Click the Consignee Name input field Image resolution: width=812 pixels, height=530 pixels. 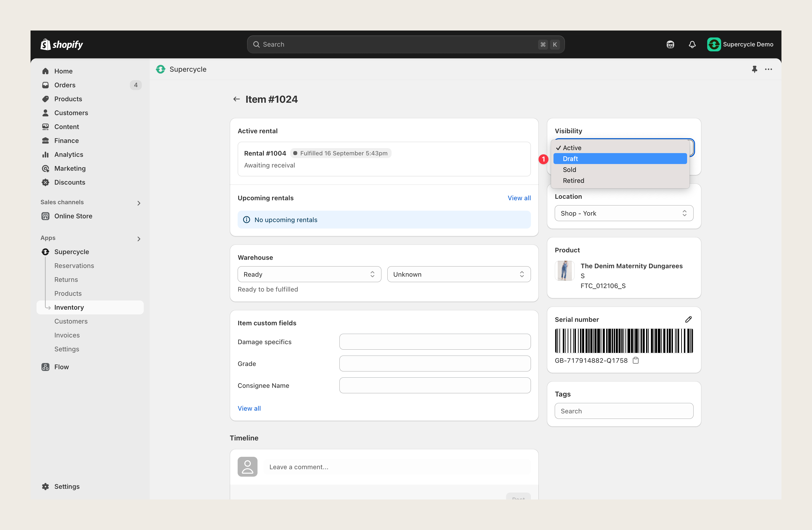coord(435,385)
